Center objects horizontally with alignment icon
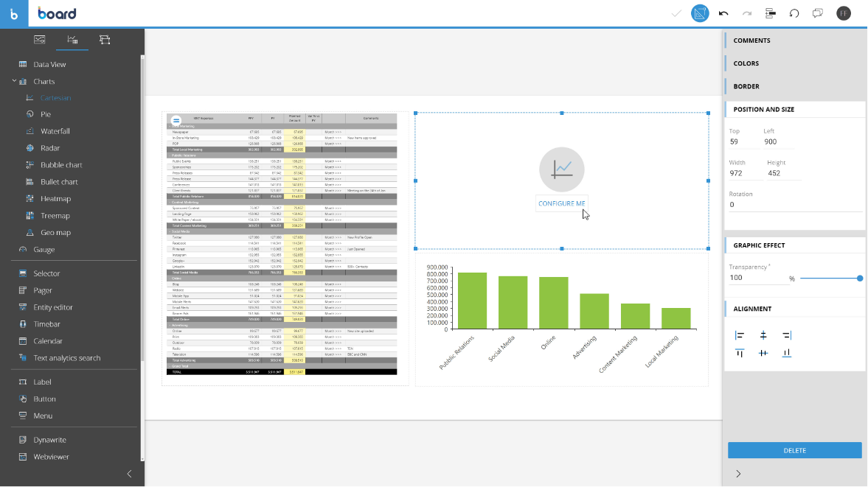Viewport: 868px width, 487px height. [x=763, y=335]
